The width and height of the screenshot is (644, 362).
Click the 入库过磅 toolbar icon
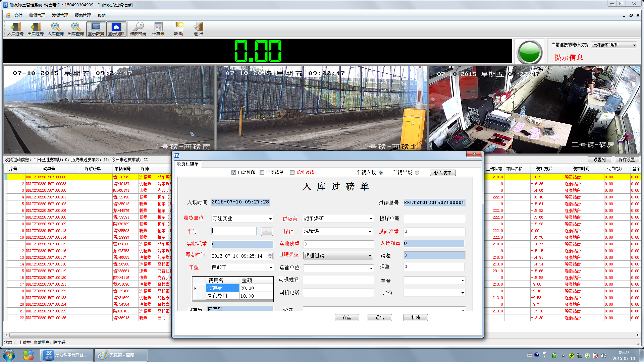pos(15,27)
